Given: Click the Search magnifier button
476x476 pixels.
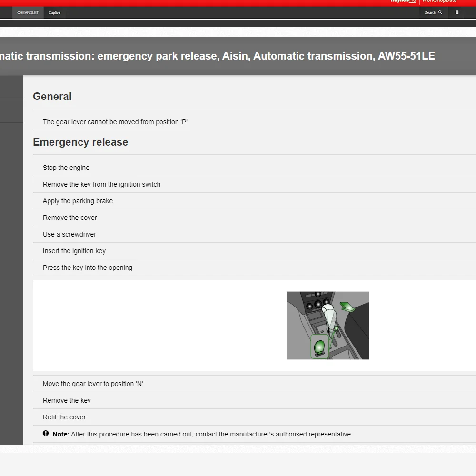Looking at the screenshot, I should click(x=433, y=13).
